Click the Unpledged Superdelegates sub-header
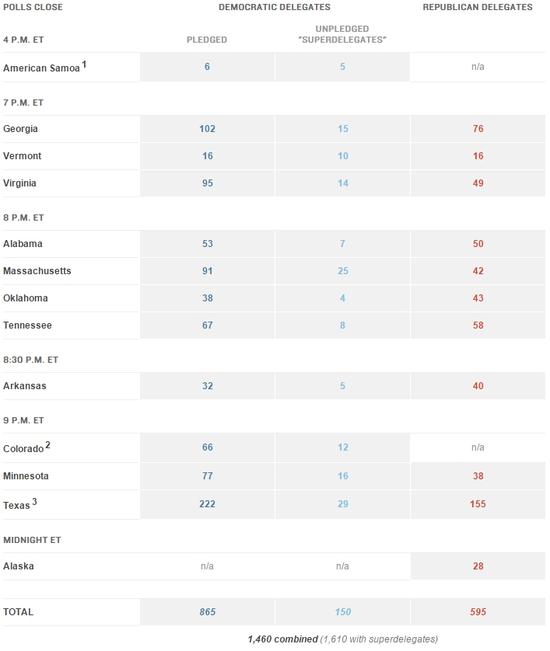Viewport: 550px width, 651px height. click(x=342, y=34)
